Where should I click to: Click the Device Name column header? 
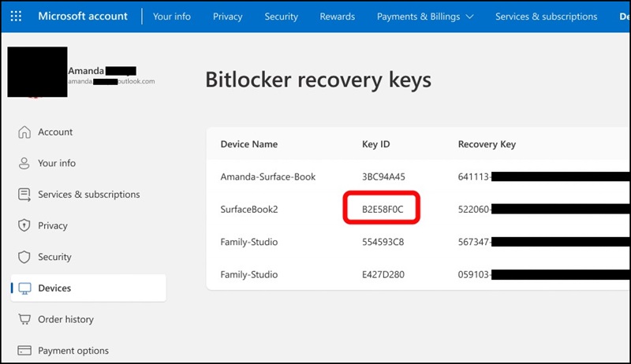[x=249, y=144]
